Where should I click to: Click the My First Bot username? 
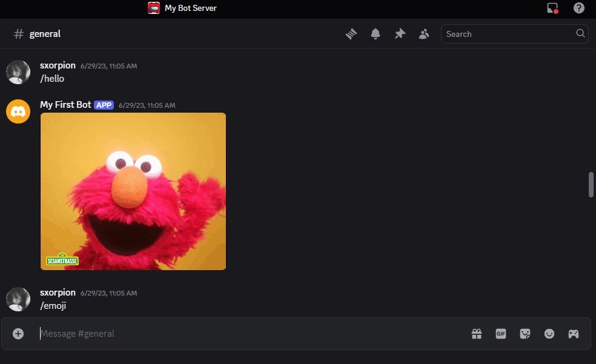pyautogui.click(x=65, y=105)
